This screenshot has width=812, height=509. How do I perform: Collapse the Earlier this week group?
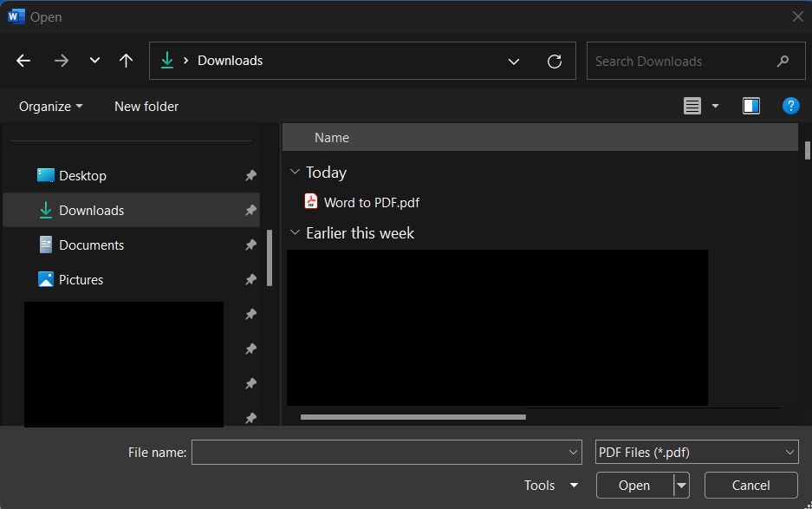coord(295,232)
